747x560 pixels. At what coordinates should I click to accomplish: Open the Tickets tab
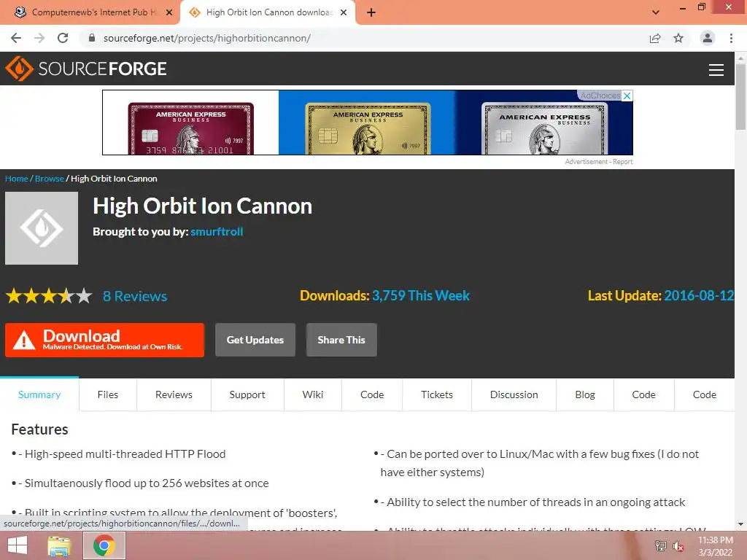click(437, 394)
